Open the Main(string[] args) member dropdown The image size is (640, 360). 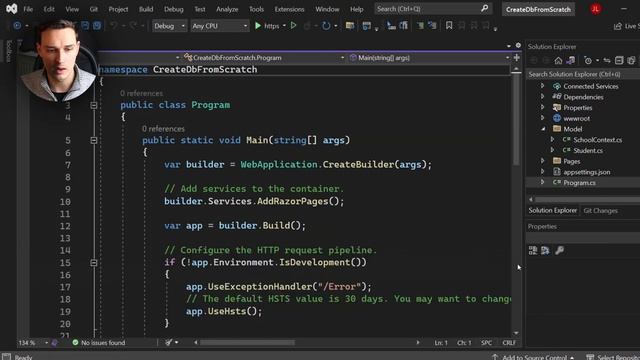430,58
